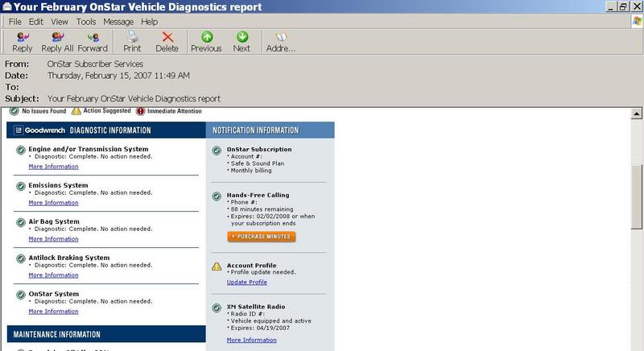Viewport: 644px width, 351px height.
Task: Click the Hands-Free Calling status checkmark icon
Action: pos(217,196)
